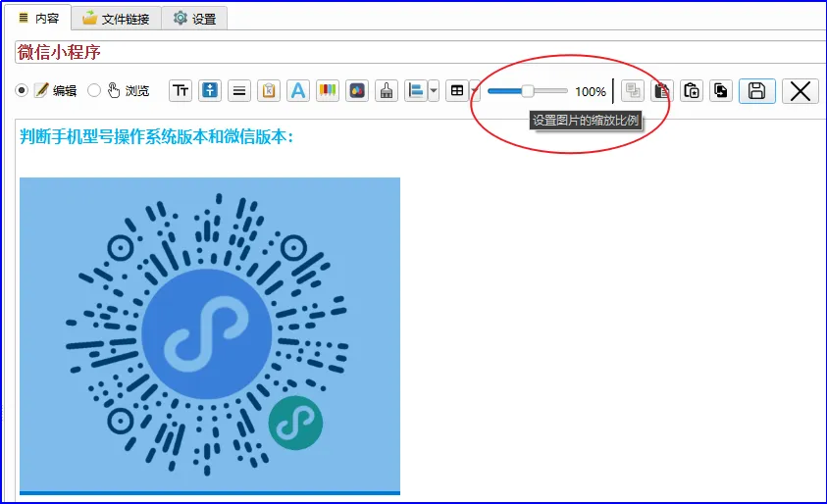Click the blue letter A font icon
Image resolution: width=827 pixels, height=504 pixels.
(298, 90)
